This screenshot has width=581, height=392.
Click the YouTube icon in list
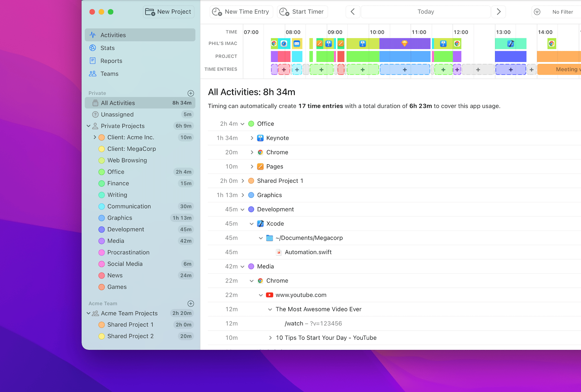(x=269, y=295)
